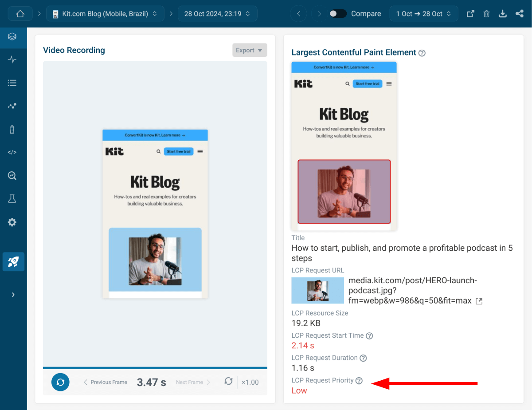Open the code brackets icon in sidebar
Viewport: 532px width, 410px height.
[x=12, y=152]
